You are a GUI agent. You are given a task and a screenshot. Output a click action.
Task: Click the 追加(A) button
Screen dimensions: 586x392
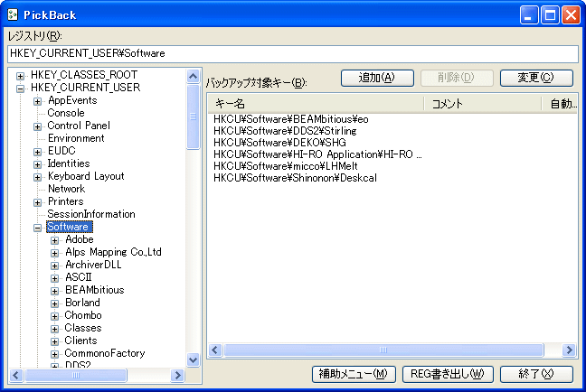click(377, 78)
